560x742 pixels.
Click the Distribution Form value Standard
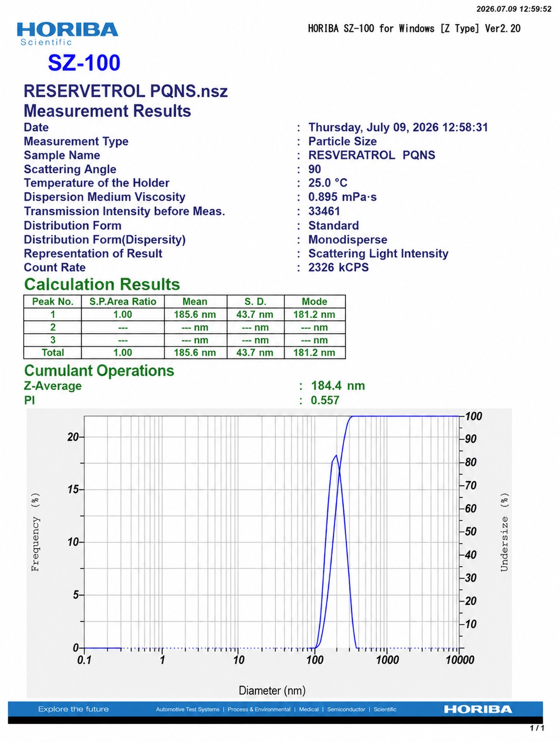point(333,226)
